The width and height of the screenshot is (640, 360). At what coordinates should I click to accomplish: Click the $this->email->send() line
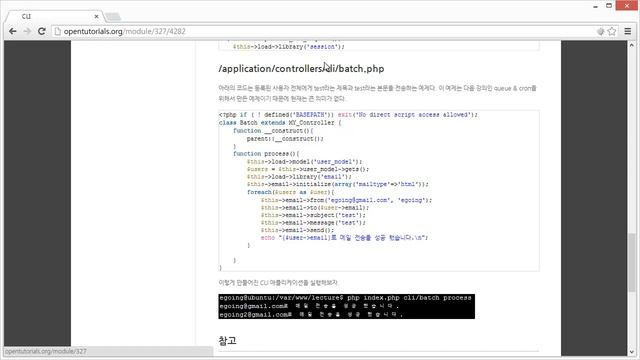click(x=297, y=230)
